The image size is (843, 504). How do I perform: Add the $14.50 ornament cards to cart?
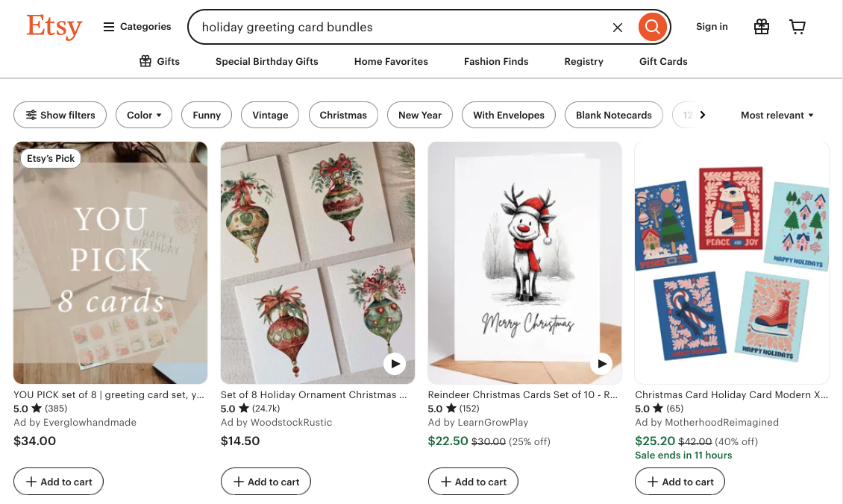click(266, 482)
